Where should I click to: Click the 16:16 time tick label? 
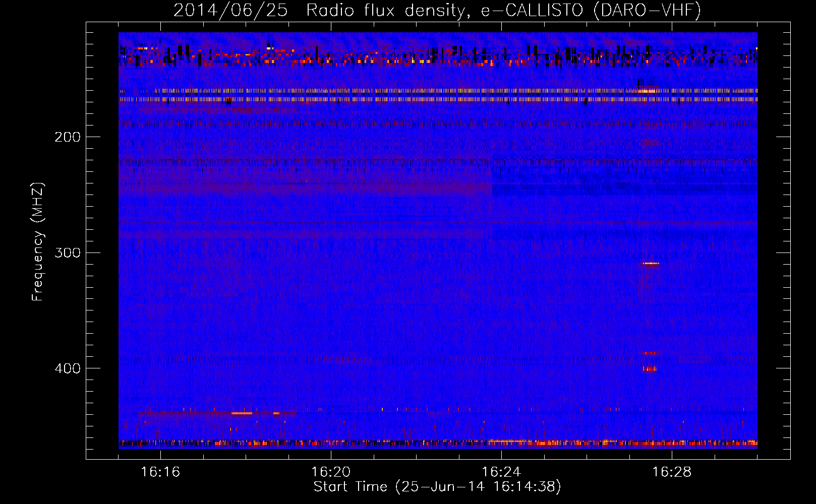pyautogui.click(x=160, y=472)
